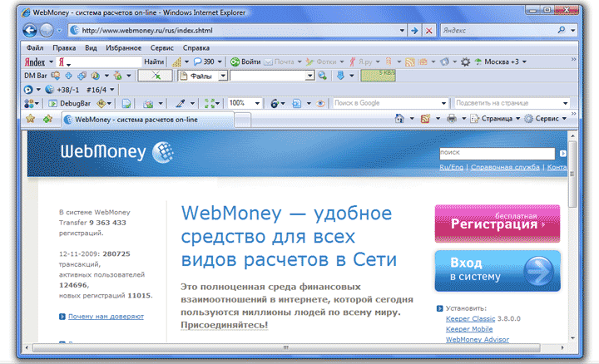Click the orange RSS icon on Yandex toolbar
This screenshot has width=599, height=364.
409,62
